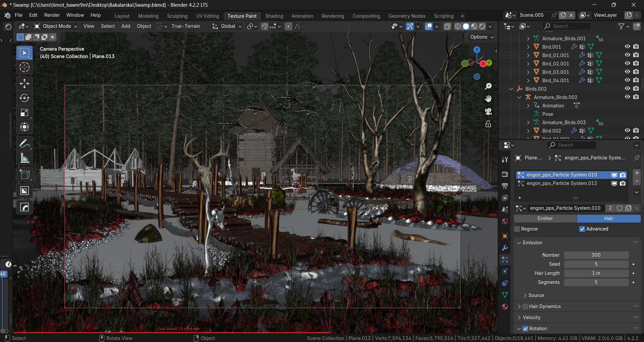Image resolution: width=644 pixels, height=342 pixels.
Task: Open the Object Constraints properties tab
Action: tap(505, 283)
